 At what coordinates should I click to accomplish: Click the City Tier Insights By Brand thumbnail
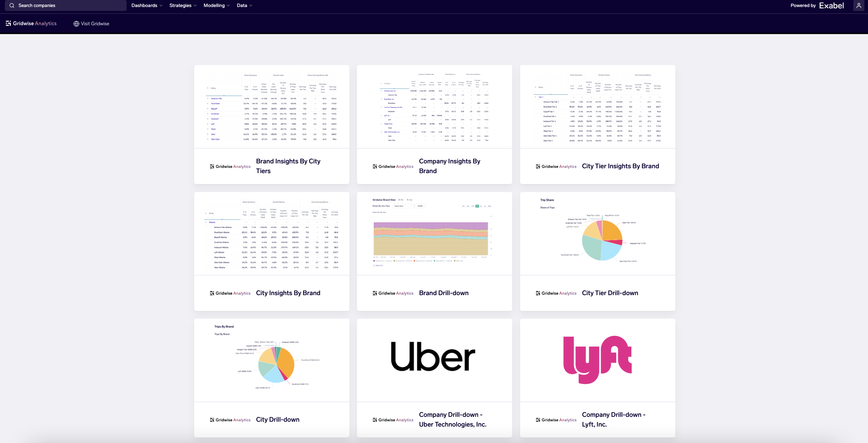(597, 106)
